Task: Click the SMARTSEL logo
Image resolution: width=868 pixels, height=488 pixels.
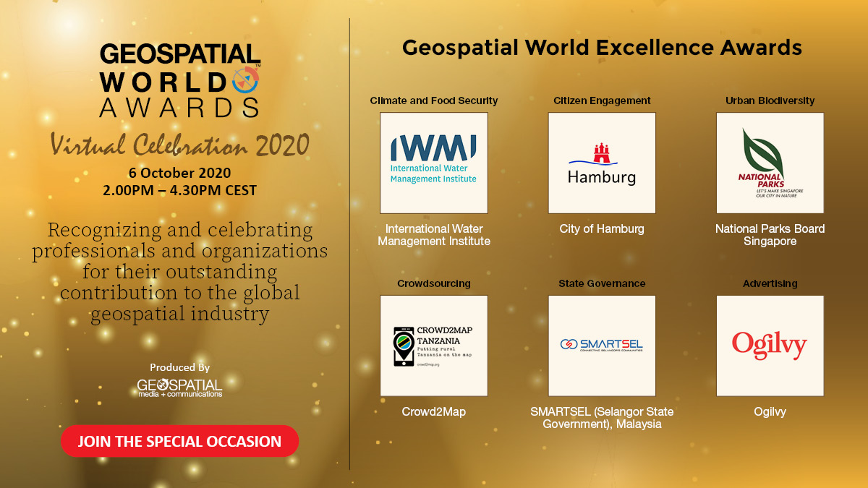Action: (x=602, y=346)
